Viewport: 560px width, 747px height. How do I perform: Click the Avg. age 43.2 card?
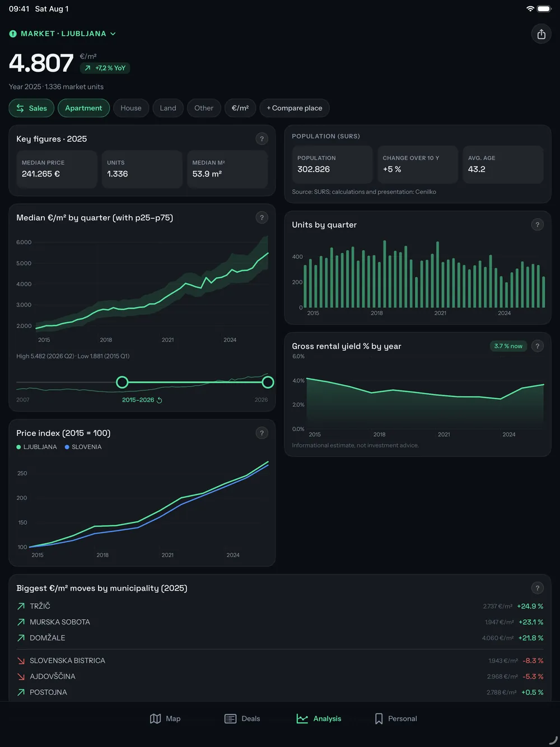click(503, 164)
